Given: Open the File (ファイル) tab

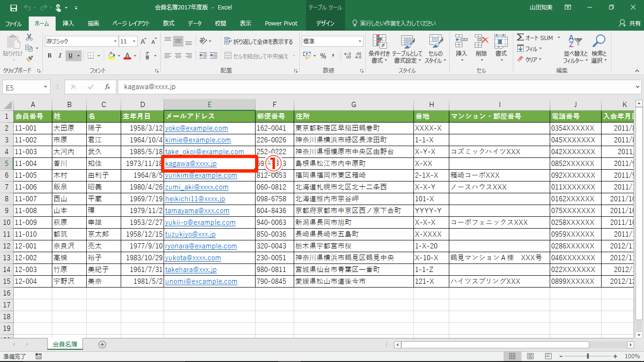Looking at the screenshot, I should (x=13, y=23).
